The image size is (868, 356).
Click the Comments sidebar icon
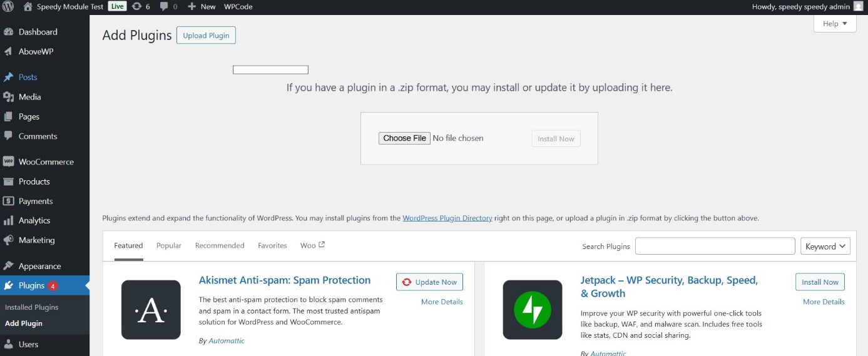(8, 136)
